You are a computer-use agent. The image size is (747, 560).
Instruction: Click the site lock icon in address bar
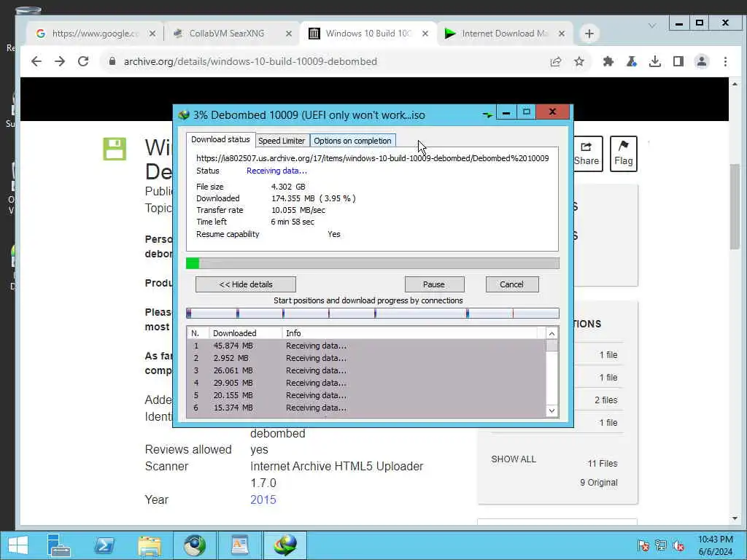click(112, 61)
